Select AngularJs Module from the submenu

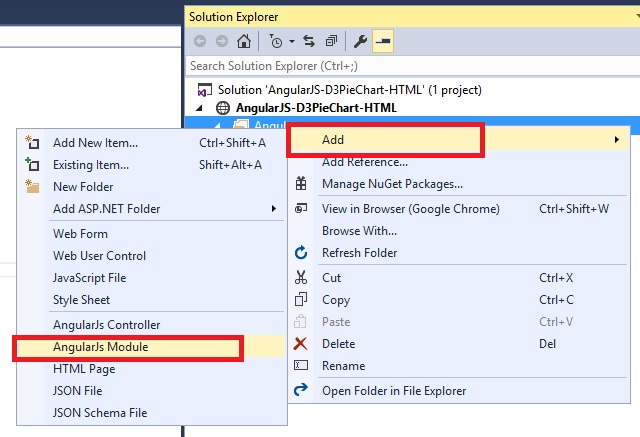click(x=100, y=347)
